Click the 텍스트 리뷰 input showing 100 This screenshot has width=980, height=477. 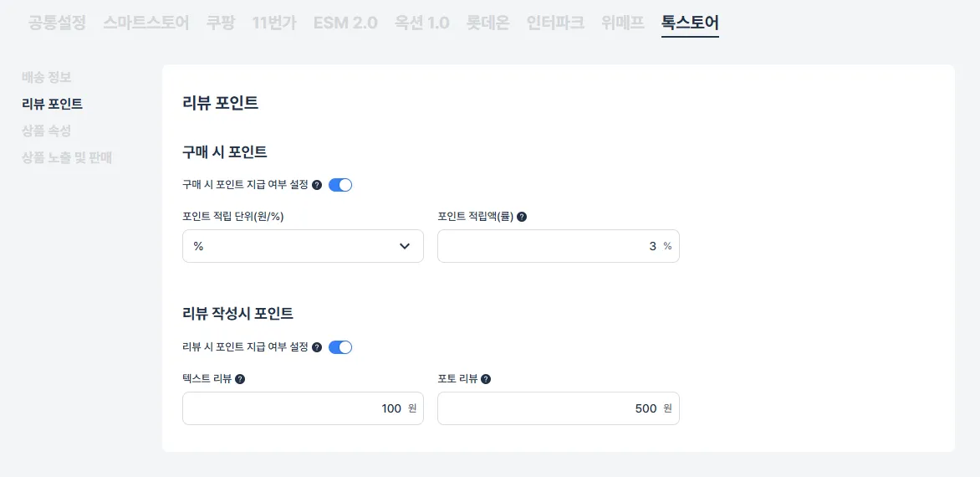[304, 408]
